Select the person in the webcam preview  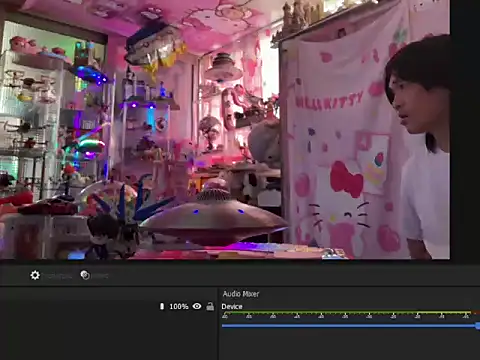419,147
